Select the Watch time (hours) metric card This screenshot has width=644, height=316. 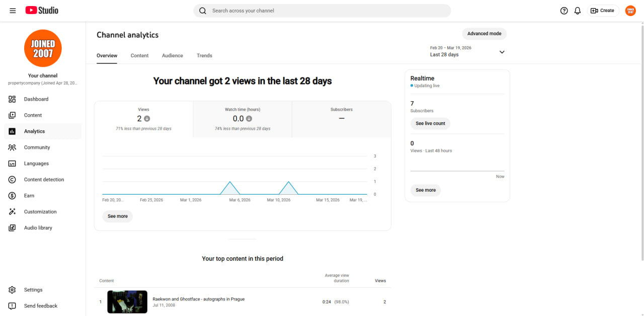point(243,119)
